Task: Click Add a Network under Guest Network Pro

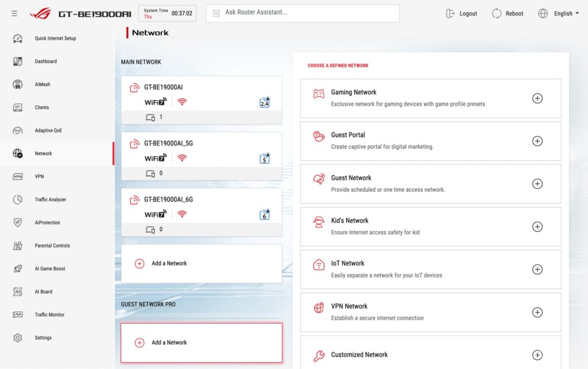Action: point(169,343)
